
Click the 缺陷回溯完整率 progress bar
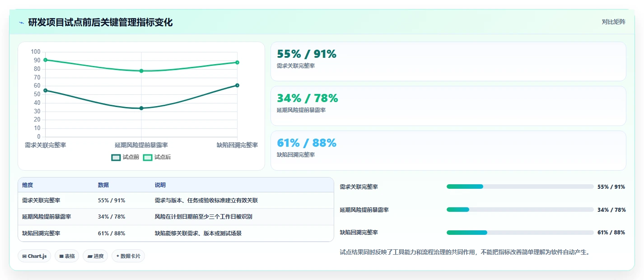(x=520, y=233)
